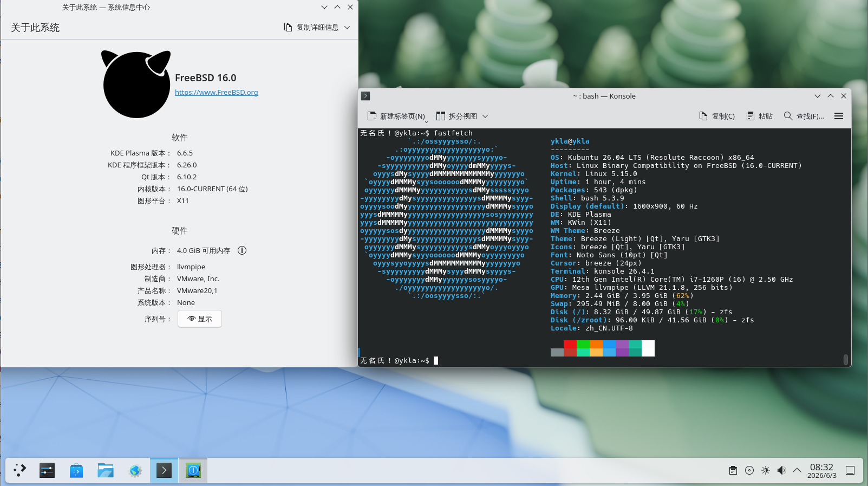Click the Host: Linux Binary Compatibility terminal line

[x=676, y=166]
